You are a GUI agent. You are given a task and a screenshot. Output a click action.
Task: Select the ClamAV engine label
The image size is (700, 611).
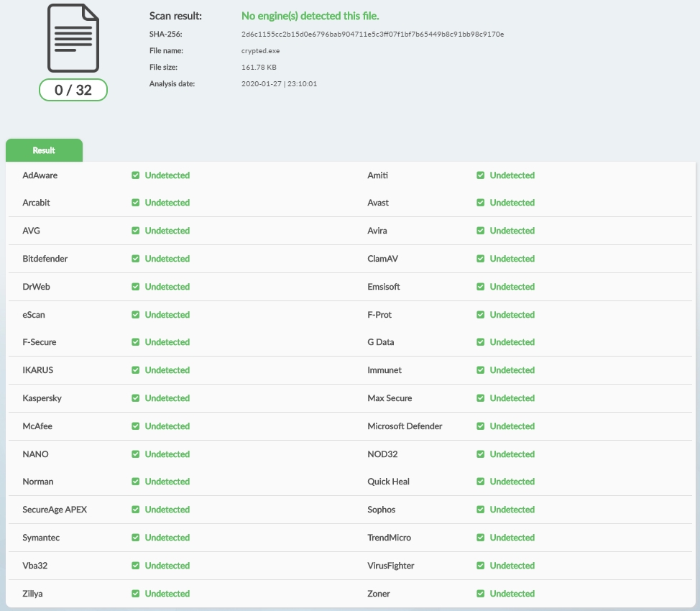(x=382, y=259)
